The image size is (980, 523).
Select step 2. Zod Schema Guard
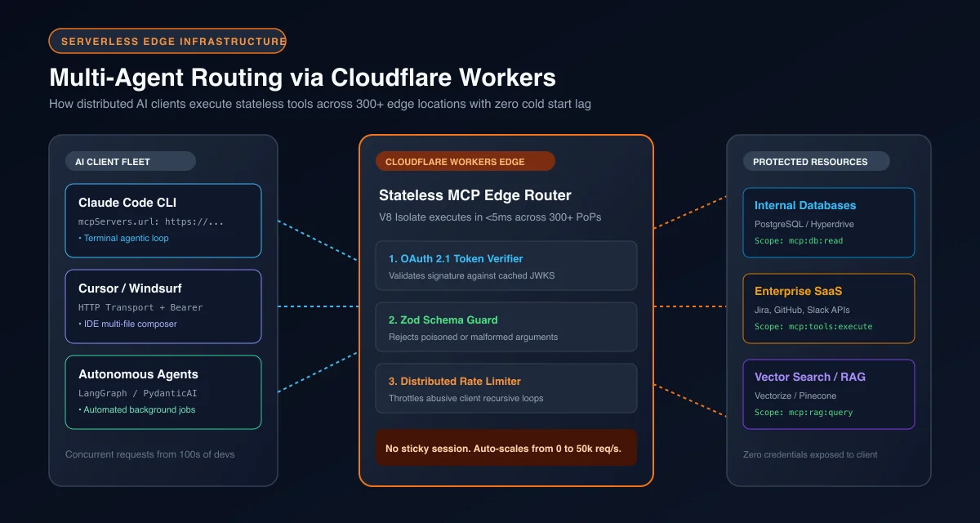point(506,327)
